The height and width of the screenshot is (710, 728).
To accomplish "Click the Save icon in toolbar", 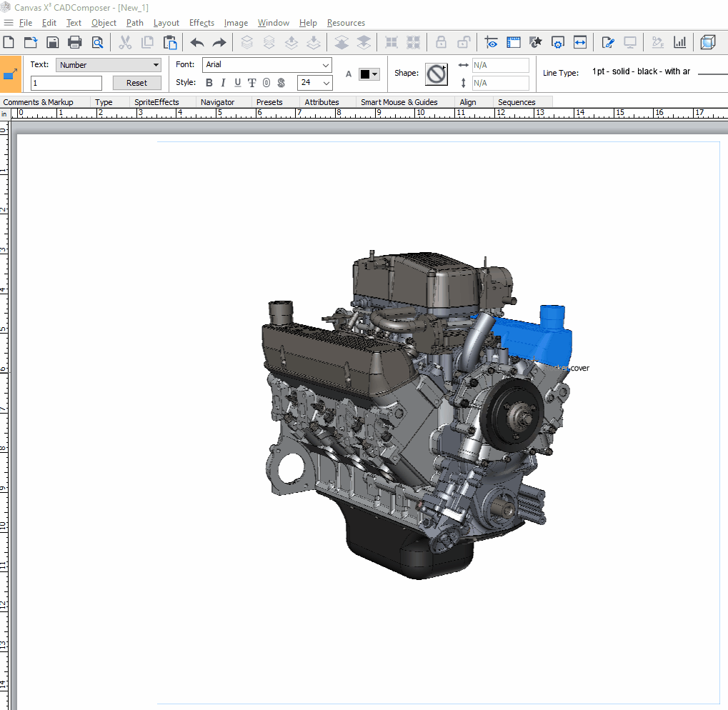I will point(52,42).
